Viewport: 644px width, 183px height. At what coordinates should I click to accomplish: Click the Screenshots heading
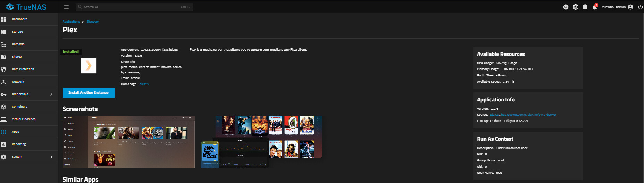tap(80, 109)
